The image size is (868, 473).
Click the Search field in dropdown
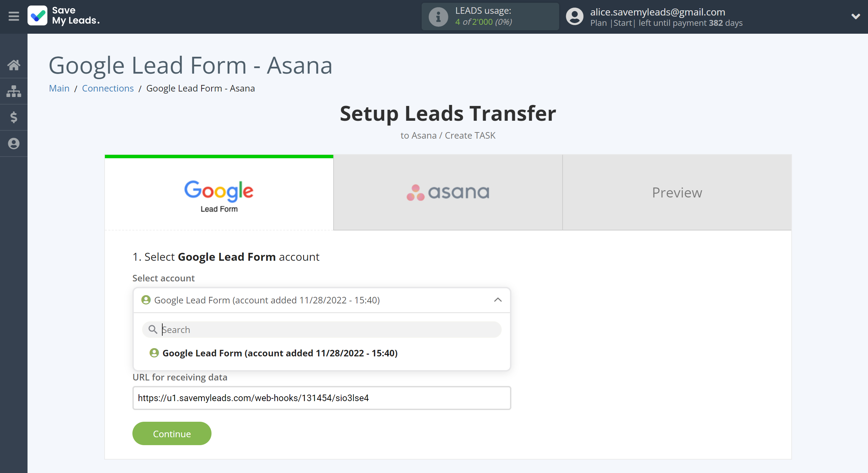click(321, 330)
